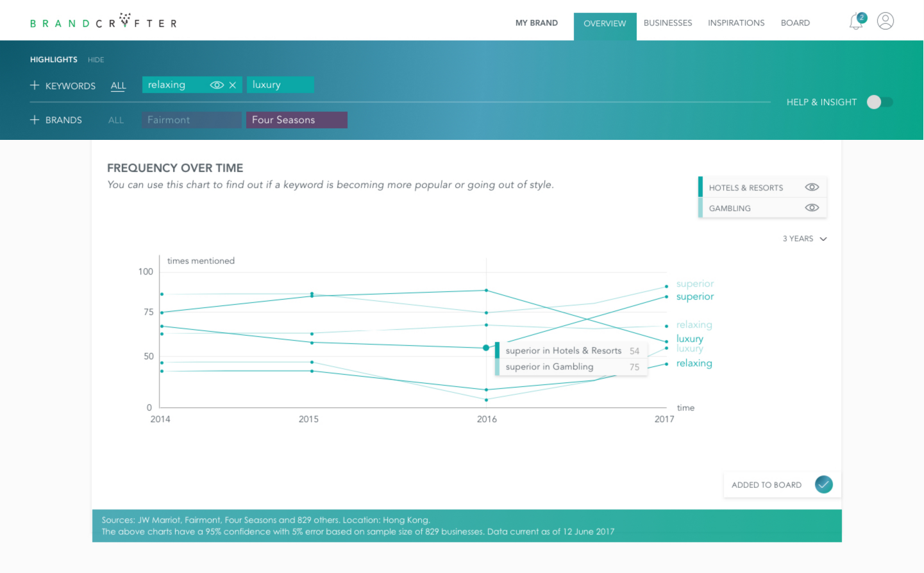
Task: Click the Brandcrafter logo
Action: click(x=103, y=22)
